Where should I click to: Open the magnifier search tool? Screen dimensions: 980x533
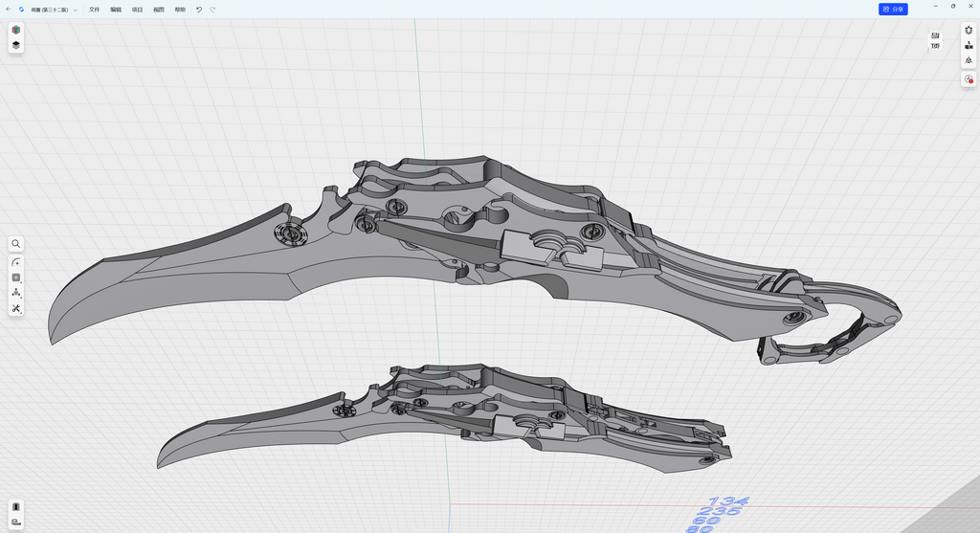point(16,244)
